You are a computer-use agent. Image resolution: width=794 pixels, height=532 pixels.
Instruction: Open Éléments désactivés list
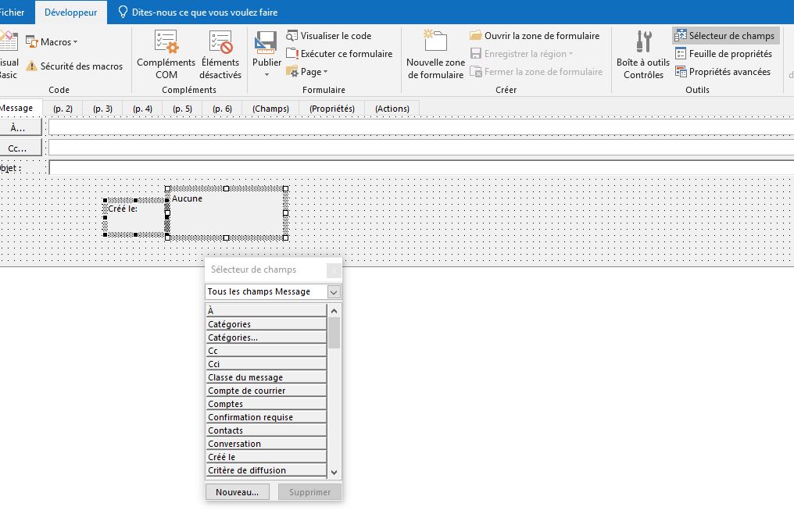click(x=220, y=54)
